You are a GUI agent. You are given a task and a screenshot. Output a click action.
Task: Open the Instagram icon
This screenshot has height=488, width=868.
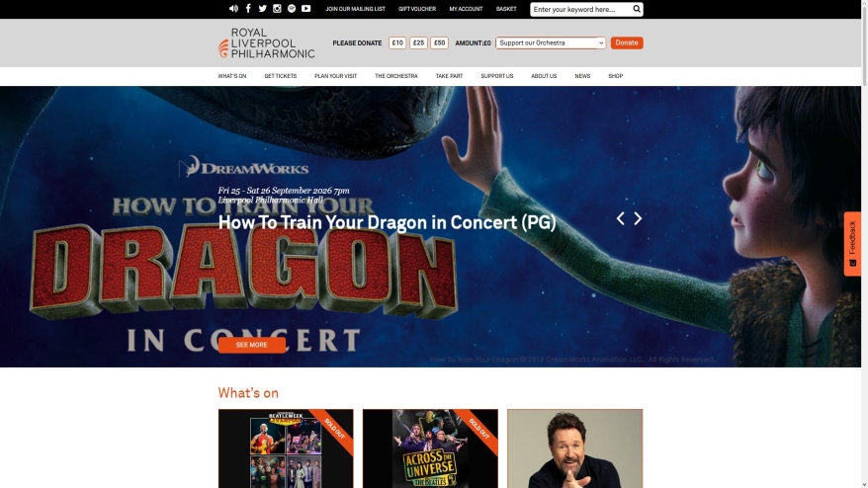tap(277, 8)
